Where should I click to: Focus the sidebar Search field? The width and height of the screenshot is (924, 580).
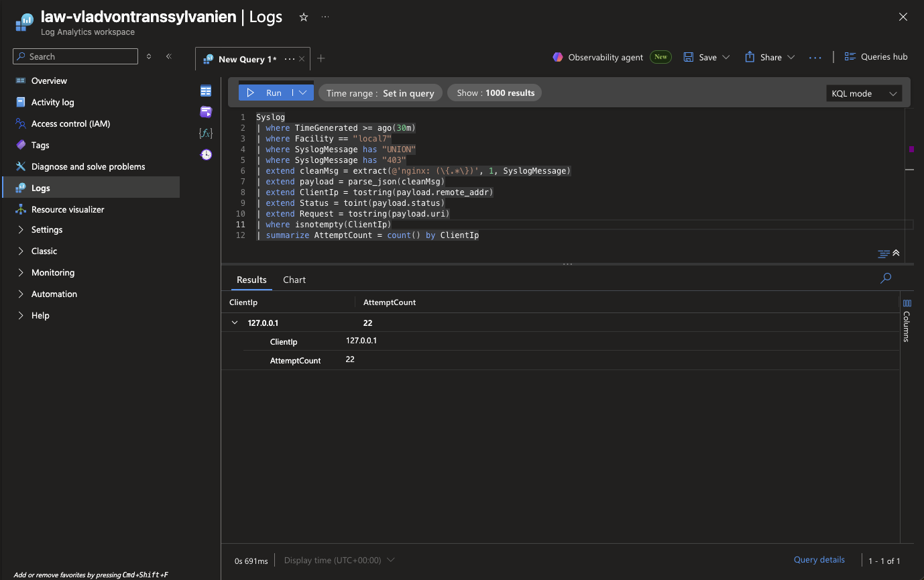click(x=75, y=56)
